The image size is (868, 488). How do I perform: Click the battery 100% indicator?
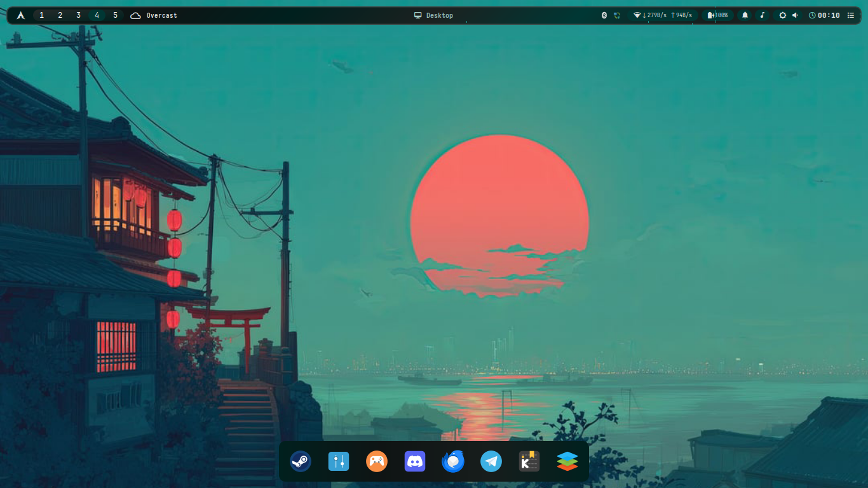[718, 15]
